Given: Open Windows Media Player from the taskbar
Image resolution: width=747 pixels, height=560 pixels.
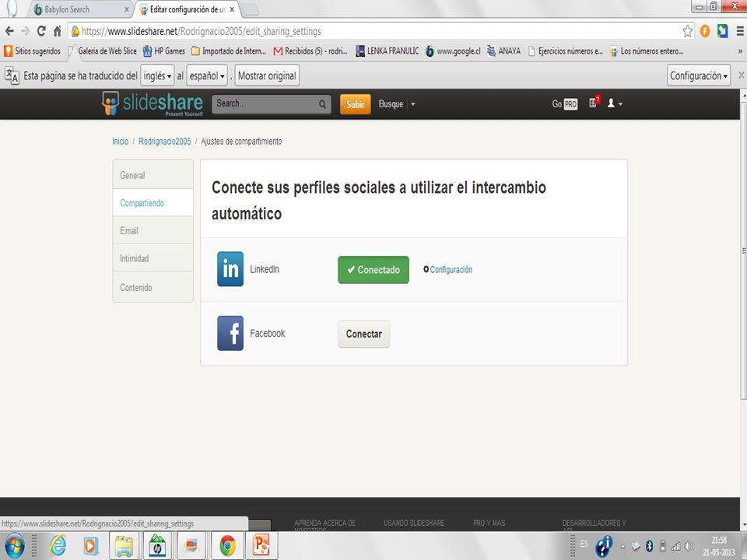Looking at the screenshot, I should click(90, 546).
